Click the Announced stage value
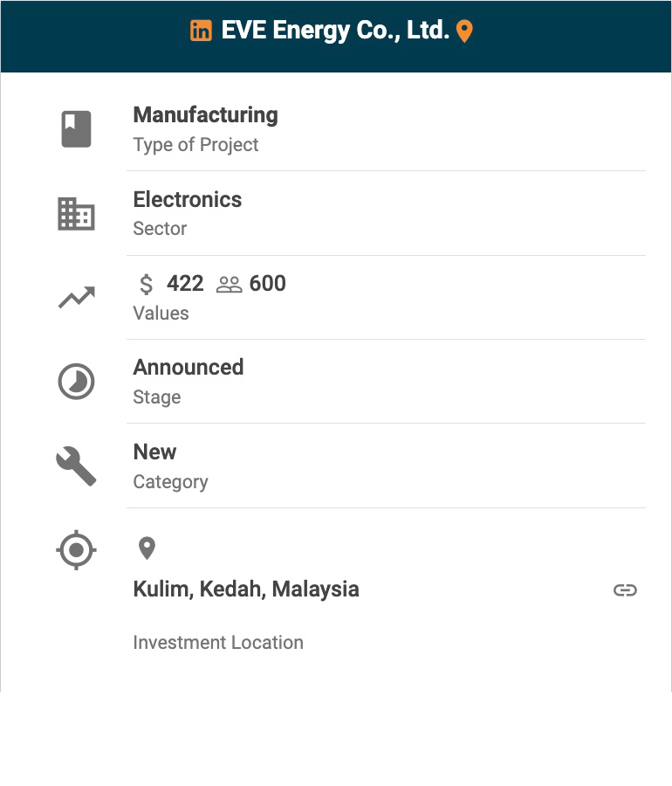This screenshot has height=786, width=672. [x=189, y=368]
